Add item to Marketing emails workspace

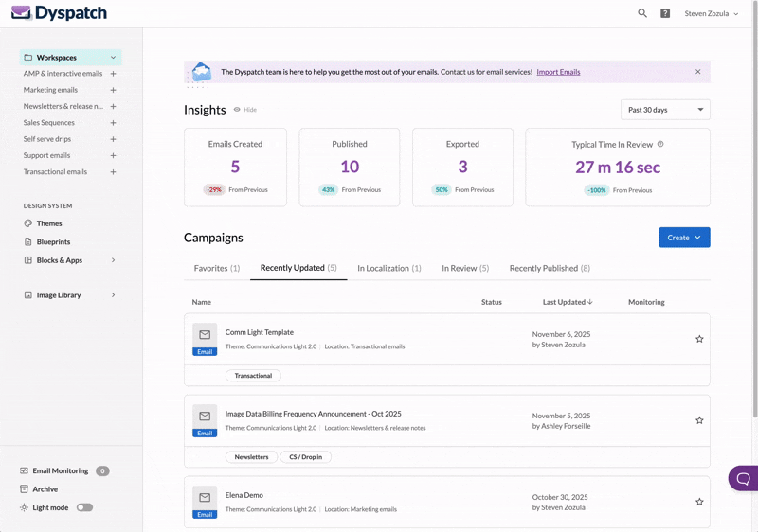113,90
